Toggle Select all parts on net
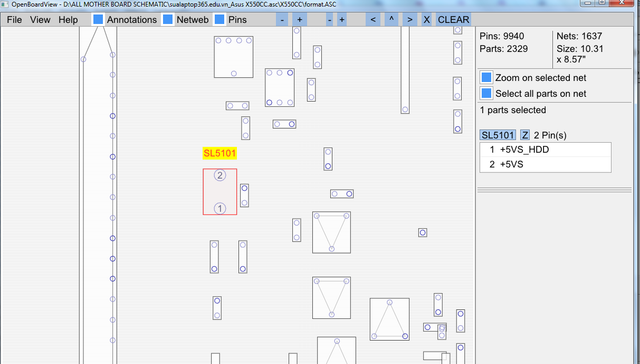 (486, 93)
